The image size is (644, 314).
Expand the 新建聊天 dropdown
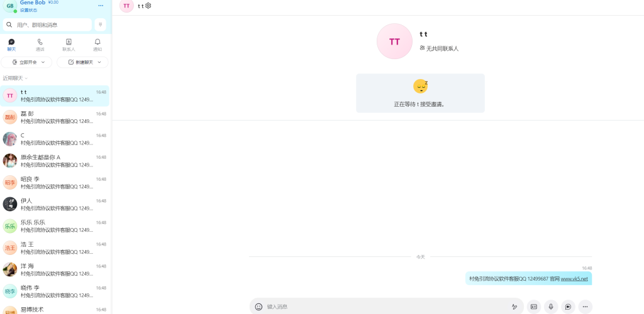point(99,62)
